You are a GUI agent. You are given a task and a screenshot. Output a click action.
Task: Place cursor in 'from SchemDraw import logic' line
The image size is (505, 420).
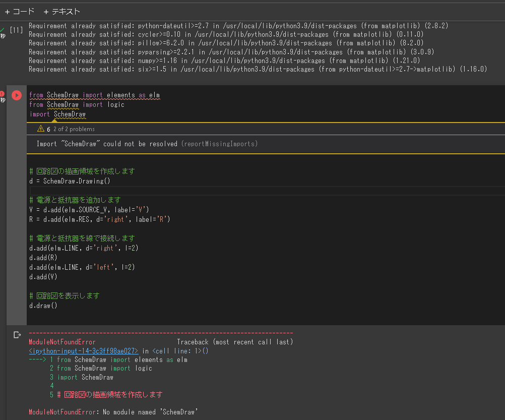coord(77,105)
